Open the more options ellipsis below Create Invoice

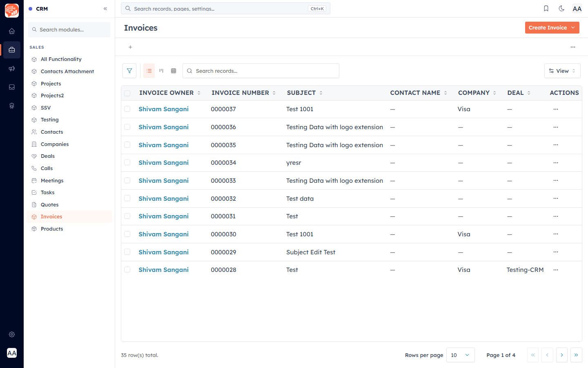point(573,47)
